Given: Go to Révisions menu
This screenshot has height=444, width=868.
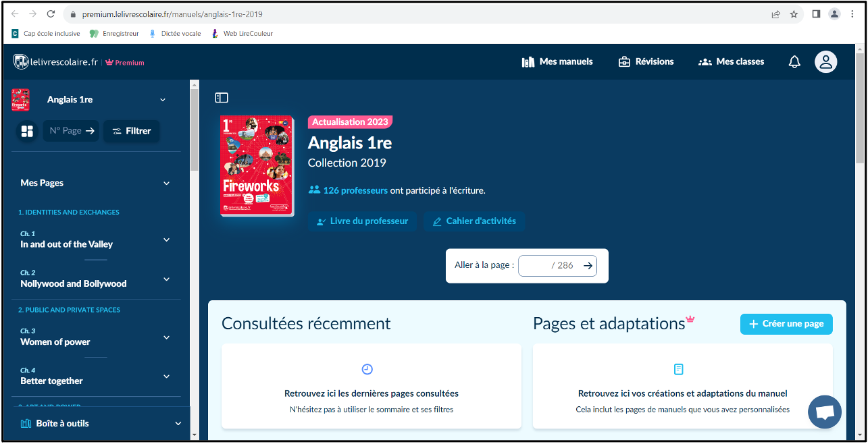Looking at the screenshot, I should [x=646, y=62].
